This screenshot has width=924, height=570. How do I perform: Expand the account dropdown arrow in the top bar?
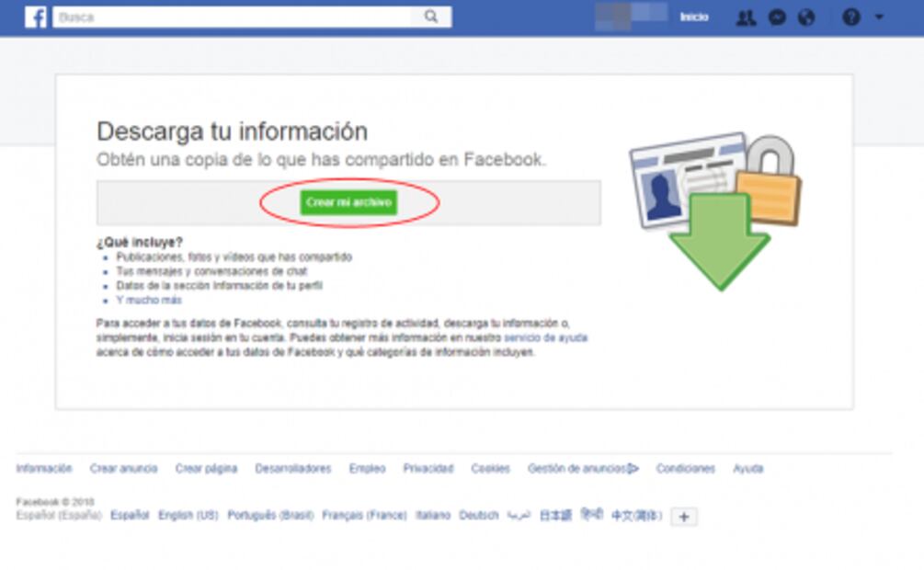[879, 17]
